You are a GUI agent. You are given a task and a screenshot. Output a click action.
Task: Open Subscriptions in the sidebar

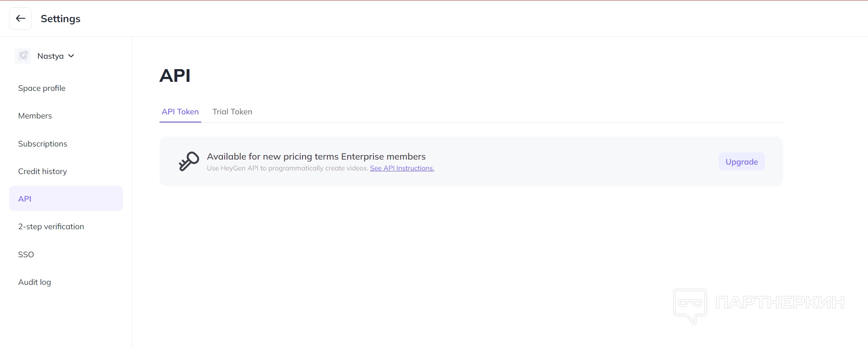(42, 144)
